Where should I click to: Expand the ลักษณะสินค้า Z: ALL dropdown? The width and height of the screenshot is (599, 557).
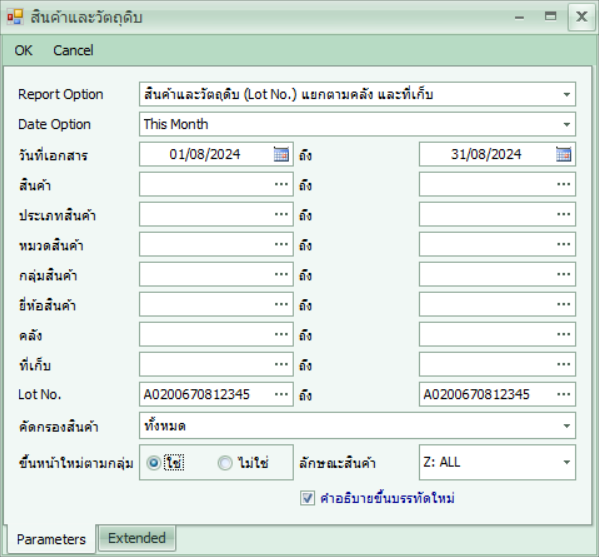(567, 462)
